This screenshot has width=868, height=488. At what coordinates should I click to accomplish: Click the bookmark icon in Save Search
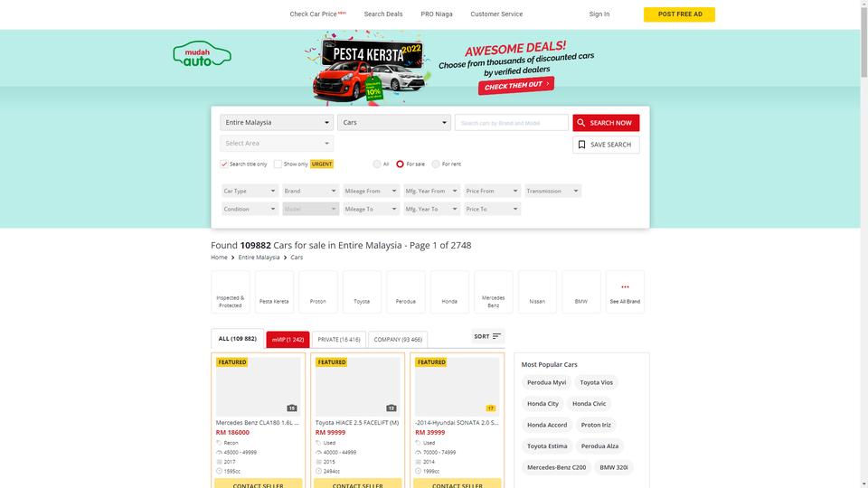581,145
